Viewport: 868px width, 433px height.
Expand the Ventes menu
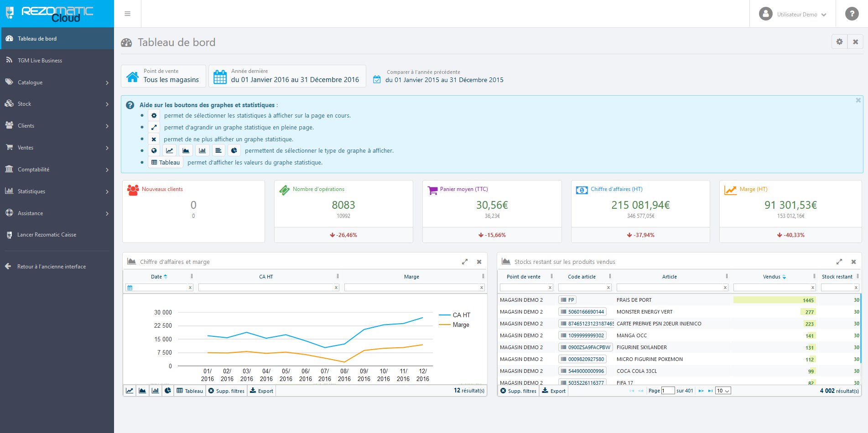tap(57, 148)
